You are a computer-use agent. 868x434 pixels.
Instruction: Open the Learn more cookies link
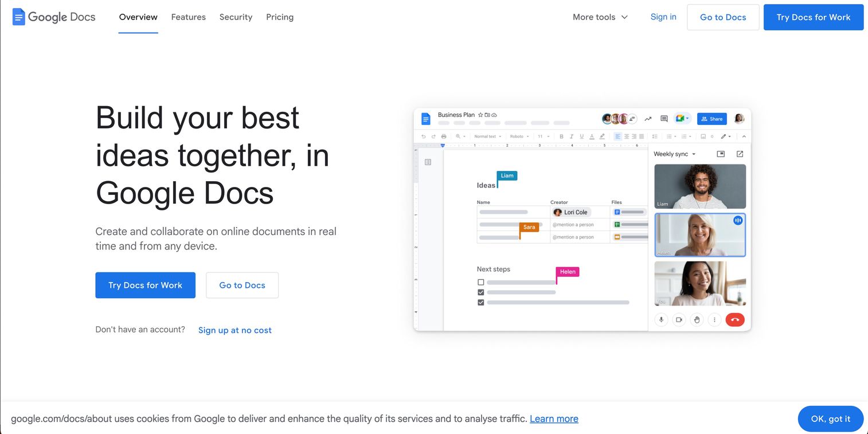tap(554, 419)
